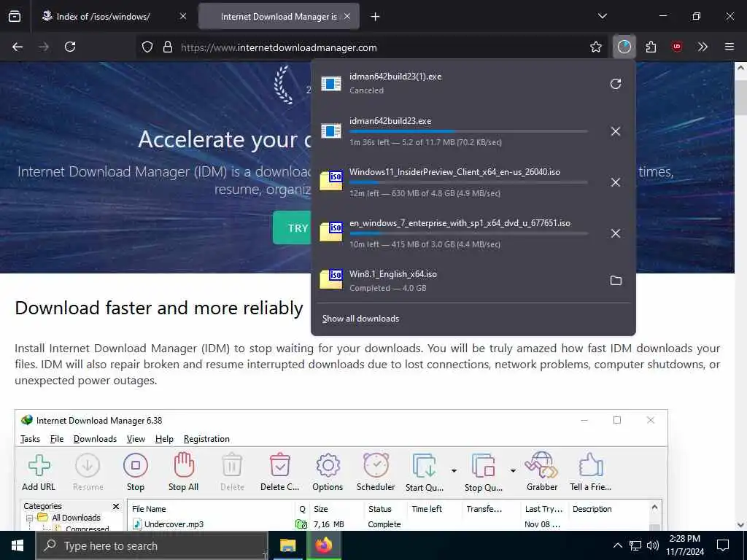Image resolution: width=747 pixels, height=560 pixels.
Task: Open the Firefox downloads toolbar button
Action: pos(624,47)
